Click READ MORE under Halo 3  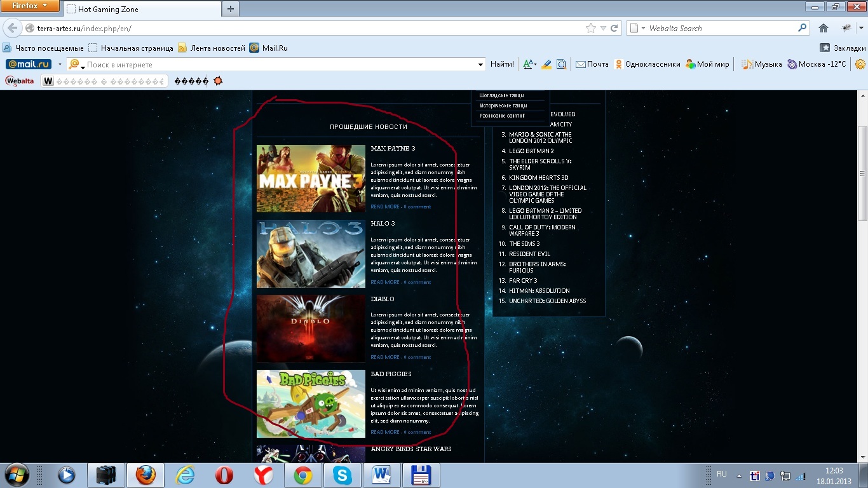coord(385,282)
